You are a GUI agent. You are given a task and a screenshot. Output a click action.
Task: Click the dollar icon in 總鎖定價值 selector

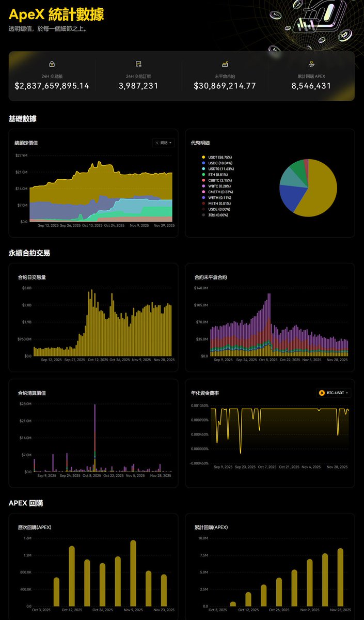(x=157, y=143)
